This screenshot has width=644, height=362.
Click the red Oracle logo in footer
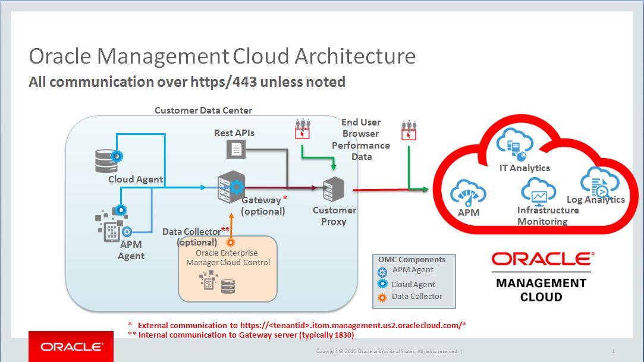[x=71, y=347]
